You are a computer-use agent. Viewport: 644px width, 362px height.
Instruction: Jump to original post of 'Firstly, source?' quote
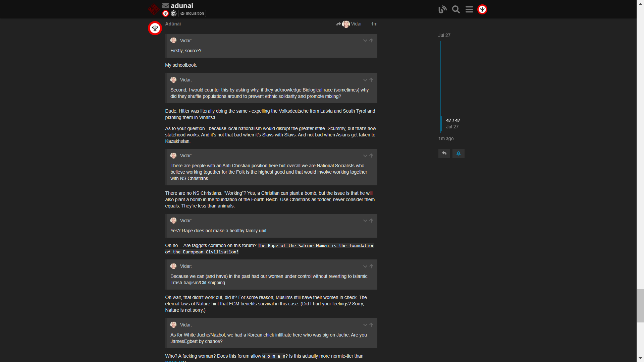pyautogui.click(x=371, y=41)
